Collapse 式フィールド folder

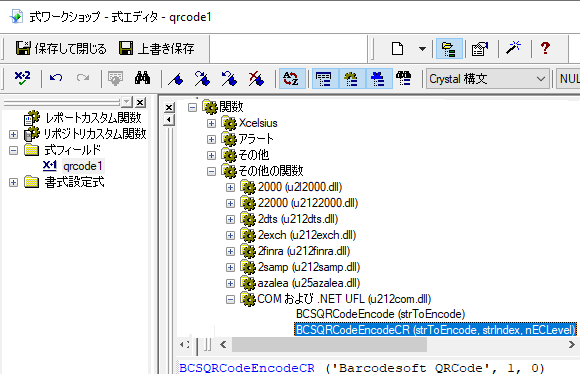13,151
